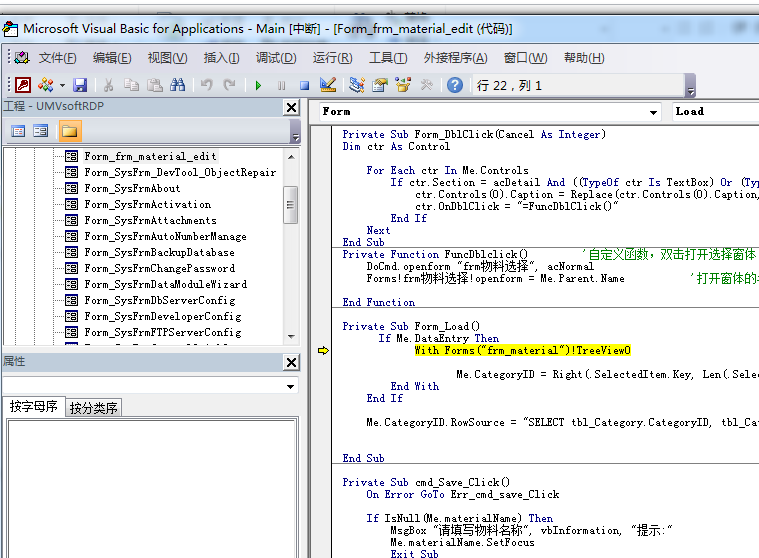Select Form_SysFrmAttachments in project tree
This screenshot has width=759, height=558.
pyautogui.click(x=150, y=220)
